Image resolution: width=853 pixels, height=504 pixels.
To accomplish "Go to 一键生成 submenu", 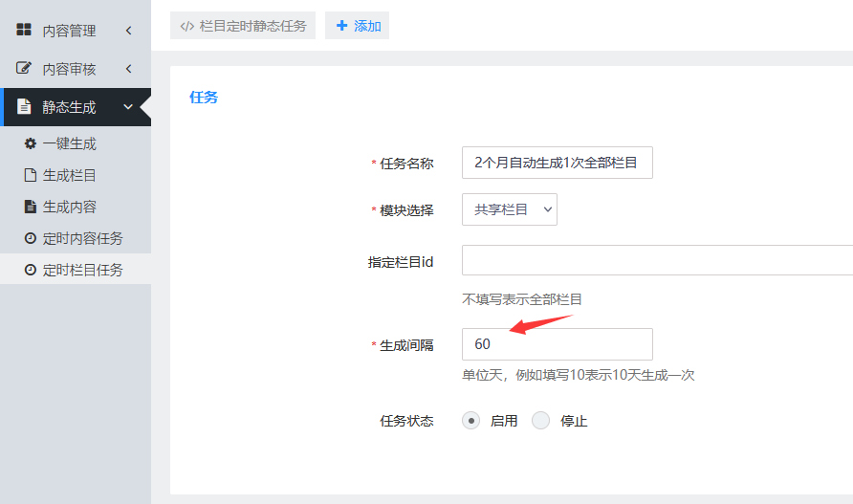I will click(x=76, y=143).
